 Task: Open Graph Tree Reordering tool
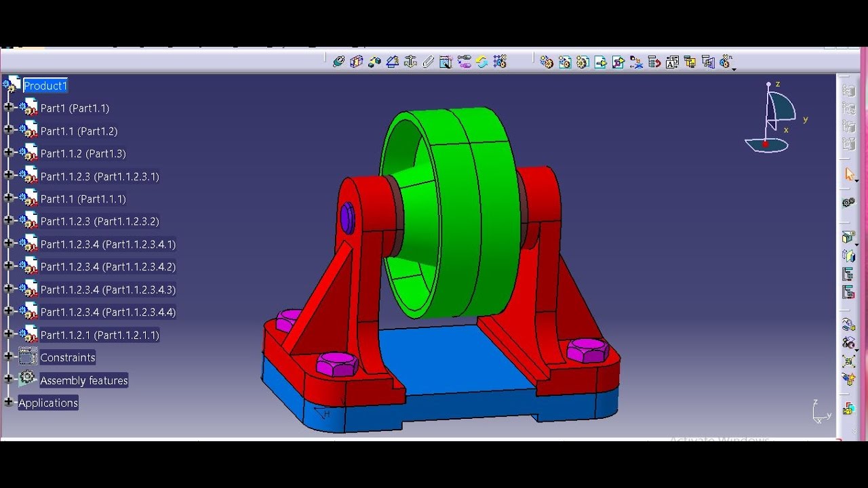654,62
